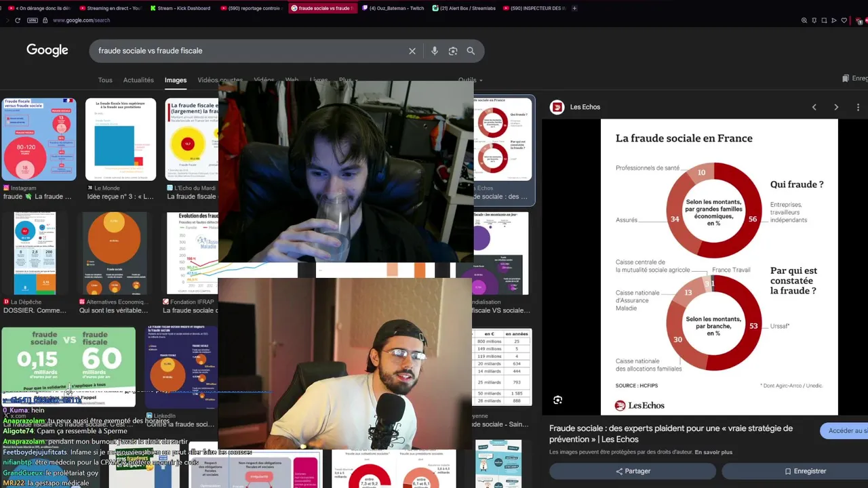Click the Les Echos logo in the panel header

[557, 107]
